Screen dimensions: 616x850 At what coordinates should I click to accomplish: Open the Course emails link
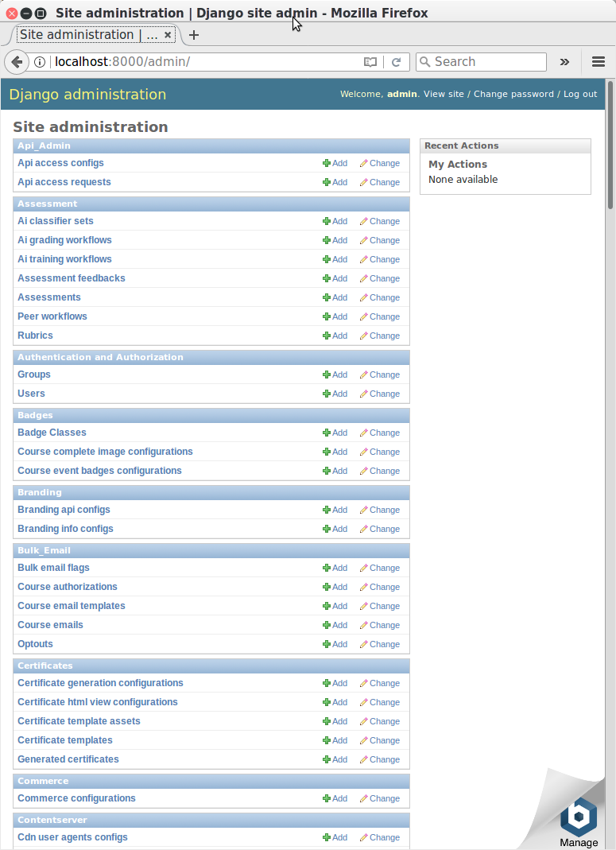pos(50,624)
